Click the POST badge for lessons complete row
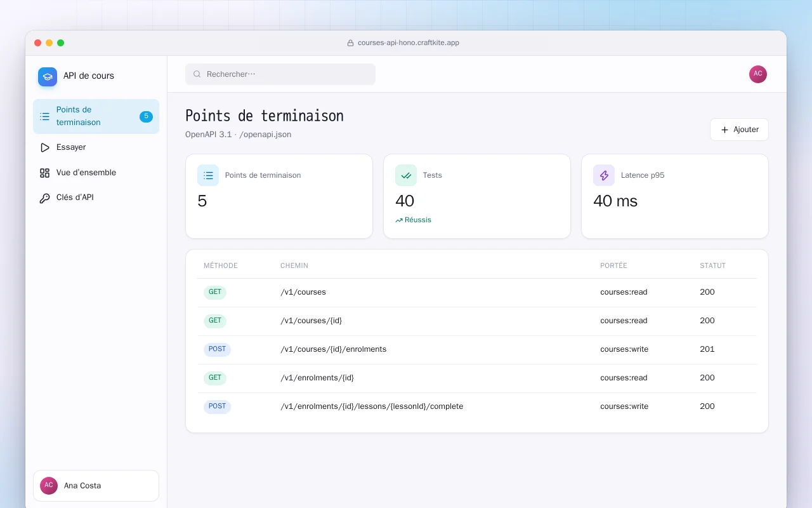This screenshot has width=812, height=508. (x=217, y=406)
